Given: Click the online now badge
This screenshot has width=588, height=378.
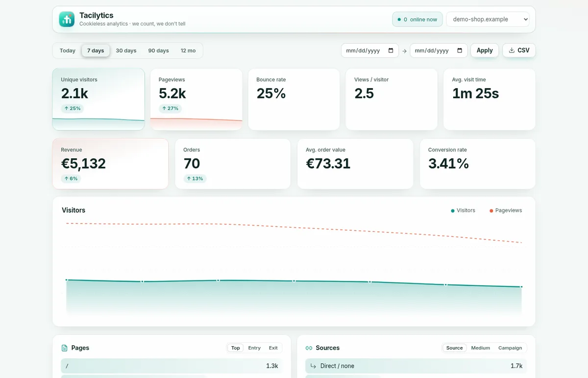Looking at the screenshot, I should point(417,20).
